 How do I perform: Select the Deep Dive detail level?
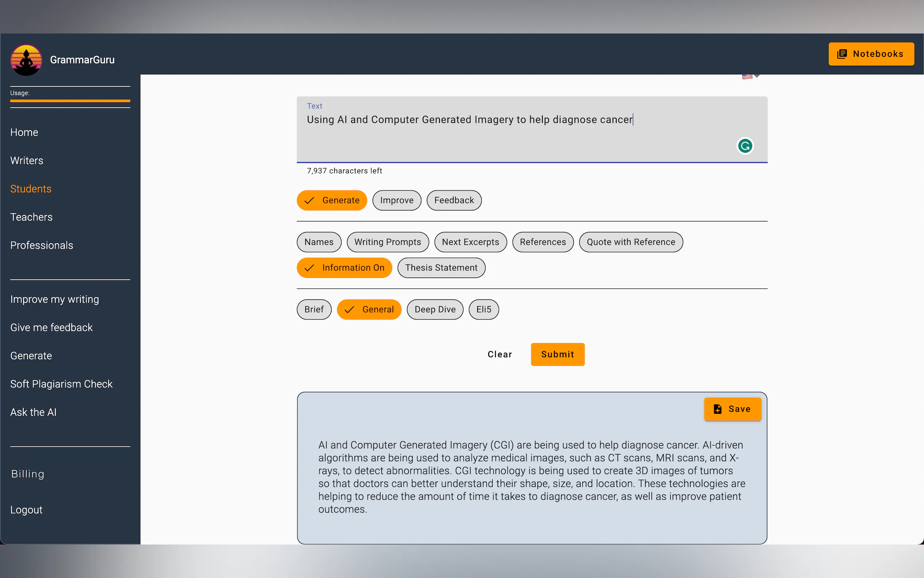pyautogui.click(x=435, y=309)
